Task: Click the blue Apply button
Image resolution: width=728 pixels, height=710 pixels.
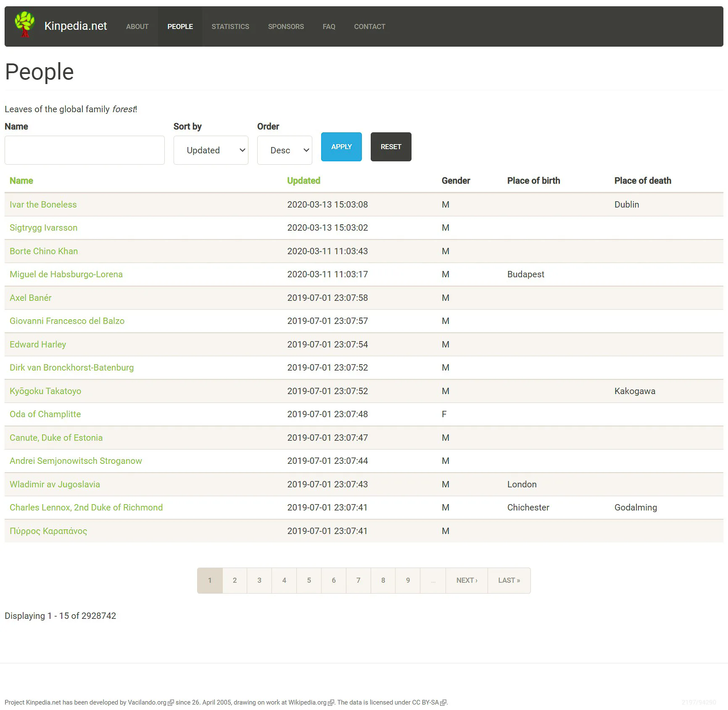Action: tap(341, 147)
